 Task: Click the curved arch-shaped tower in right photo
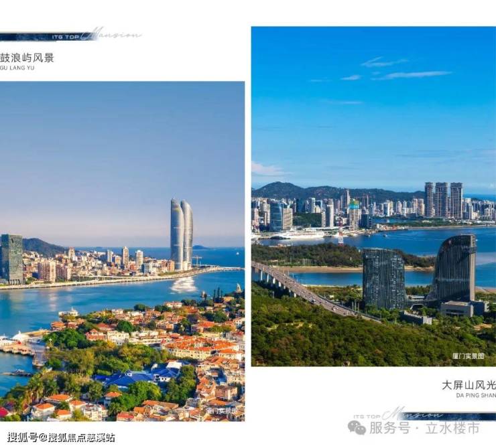pyautogui.click(x=453, y=268)
